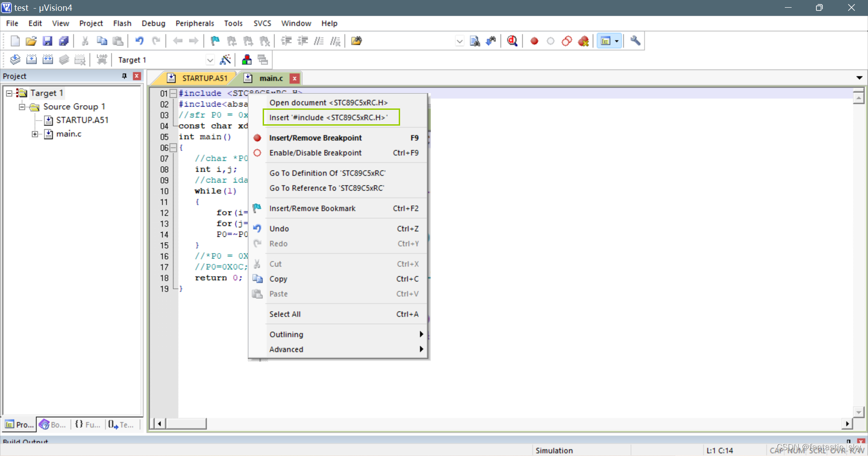Open the SVCS menu
868x456 pixels.
pos(262,24)
